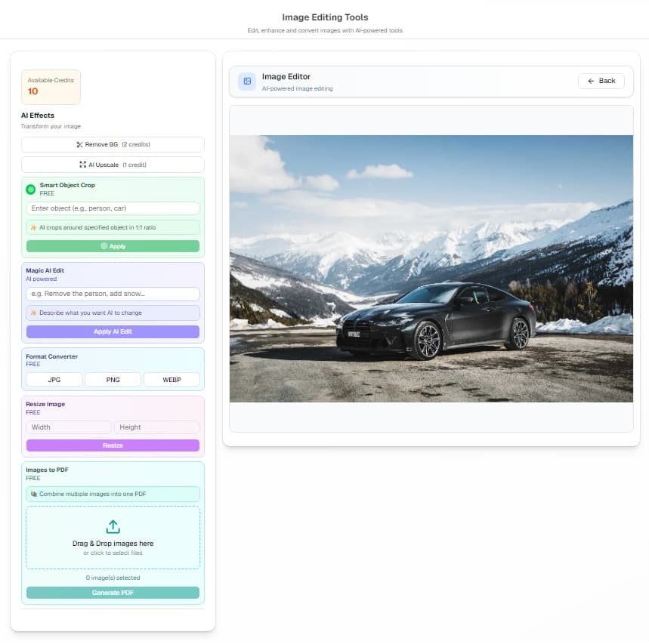Click the Remove BG button
The image size is (649, 644).
tap(113, 144)
